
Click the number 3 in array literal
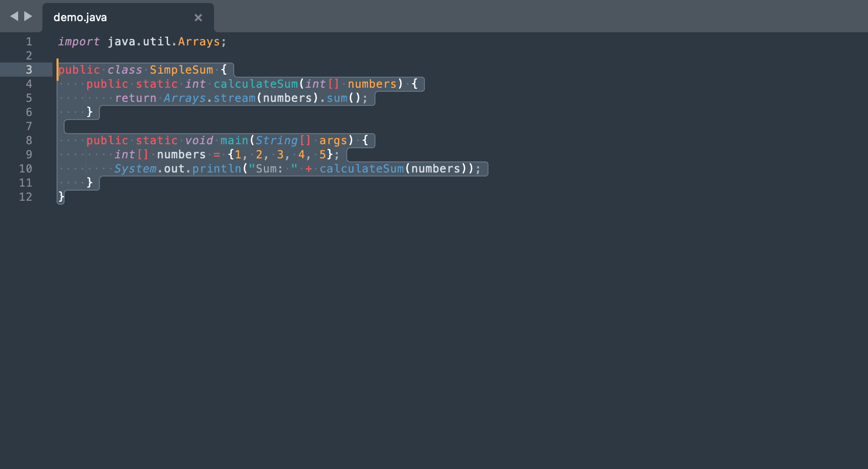tap(280, 154)
